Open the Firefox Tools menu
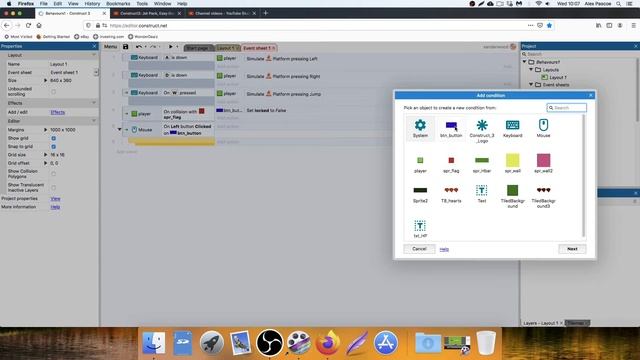 coord(142,3)
